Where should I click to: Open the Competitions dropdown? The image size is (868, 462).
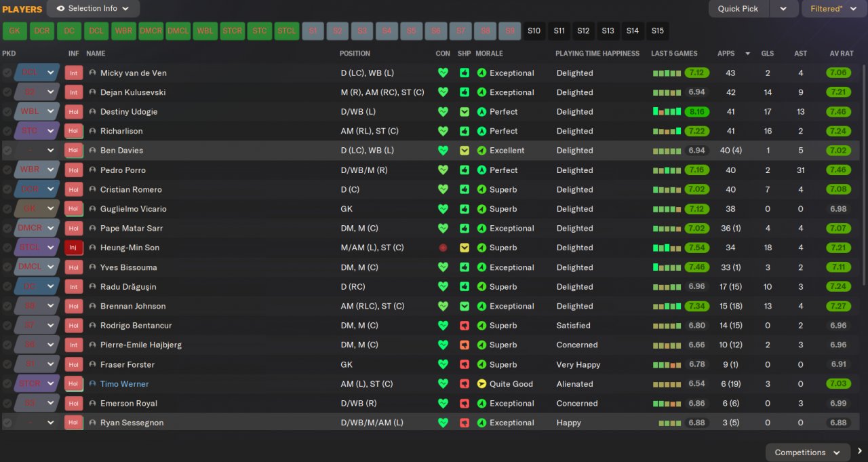click(808, 453)
